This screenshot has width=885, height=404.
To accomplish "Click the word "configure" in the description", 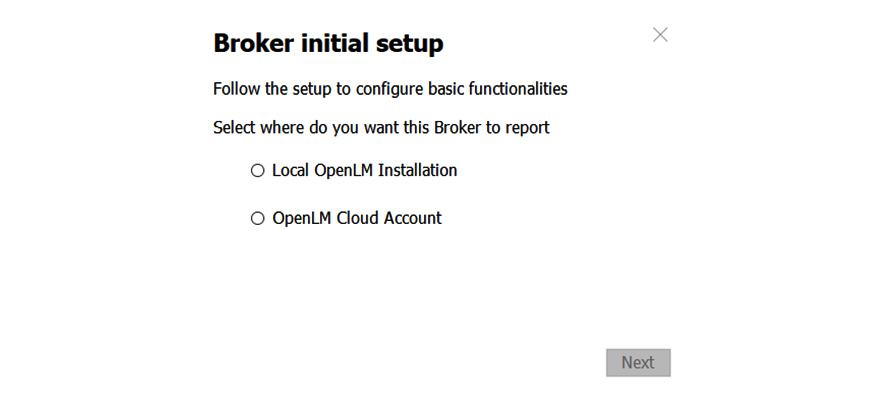I will point(389,89).
